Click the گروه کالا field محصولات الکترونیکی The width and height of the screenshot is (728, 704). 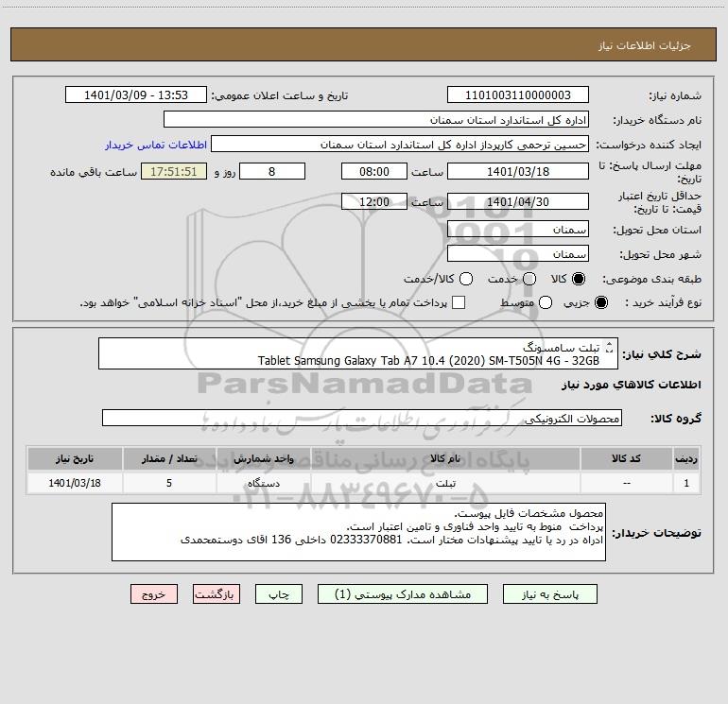(362, 418)
